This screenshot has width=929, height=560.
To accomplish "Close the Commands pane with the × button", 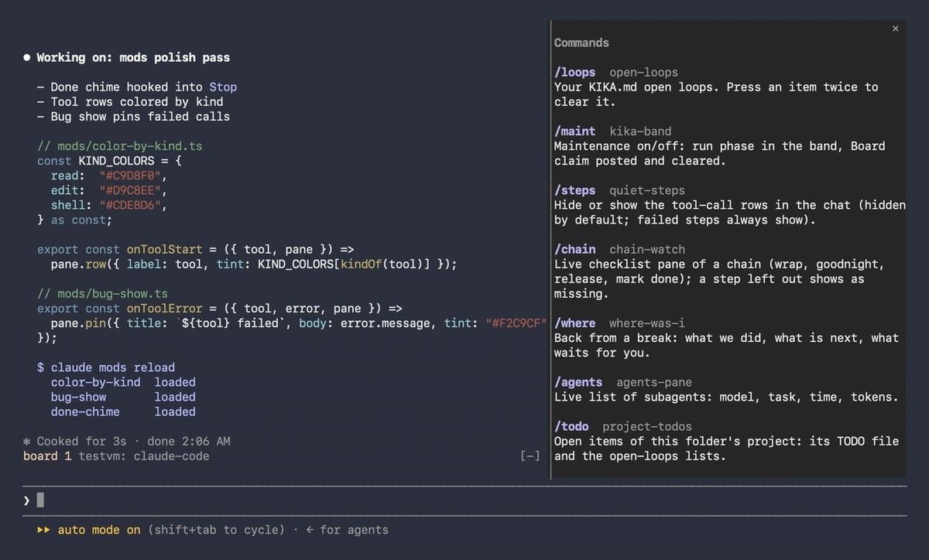I will [x=896, y=29].
